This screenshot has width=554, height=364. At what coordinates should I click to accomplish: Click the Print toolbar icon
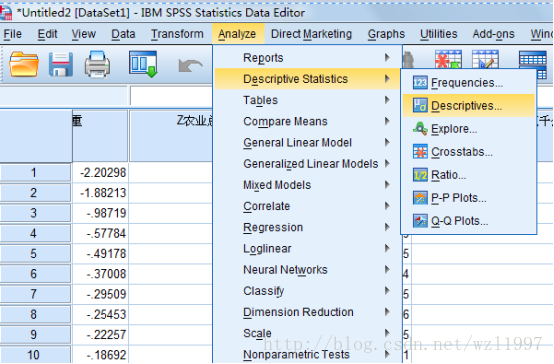coord(97,64)
